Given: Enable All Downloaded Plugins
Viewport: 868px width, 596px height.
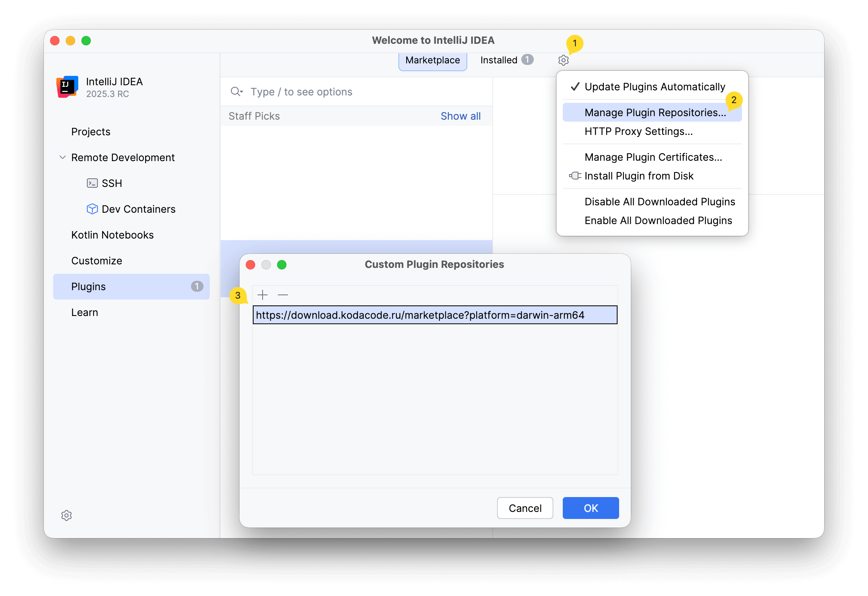Looking at the screenshot, I should 658,220.
